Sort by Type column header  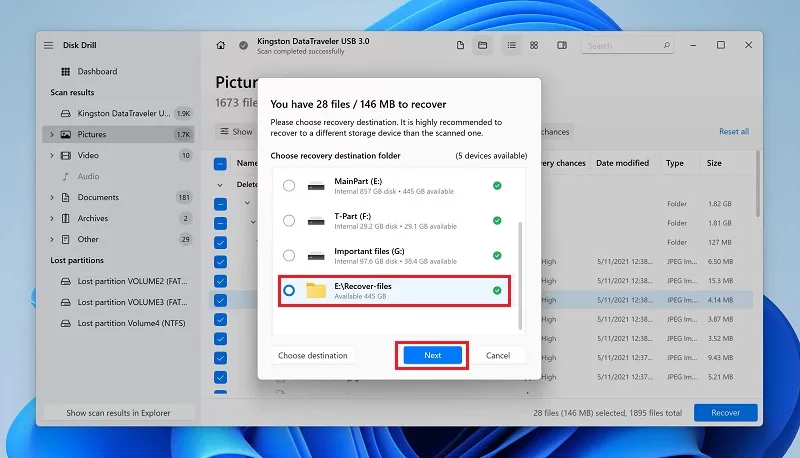(x=674, y=163)
